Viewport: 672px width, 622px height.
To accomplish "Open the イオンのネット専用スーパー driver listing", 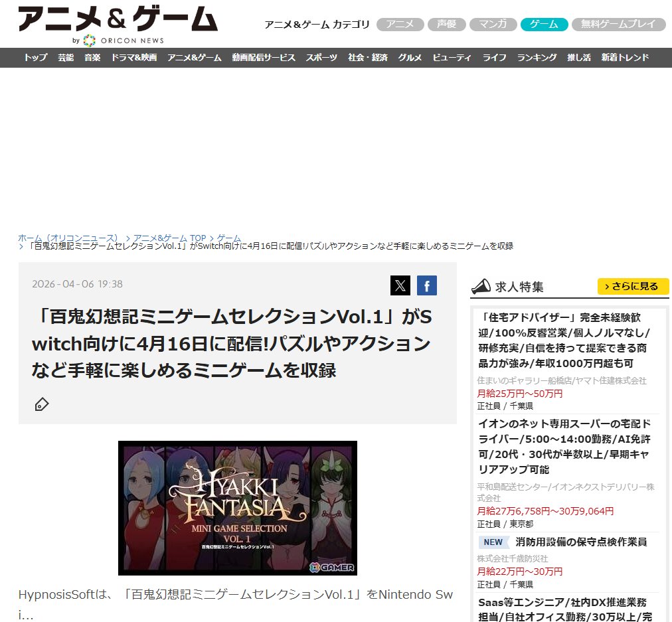I will tap(565, 446).
